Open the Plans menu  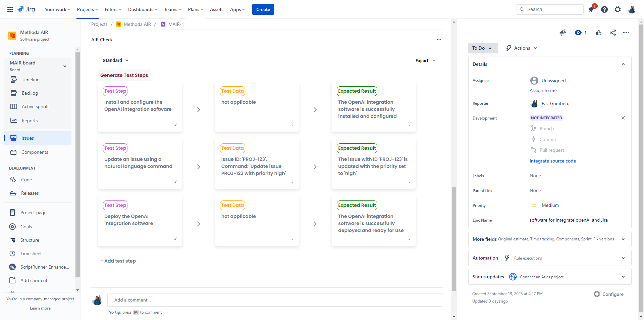click(x=196, y=9)
